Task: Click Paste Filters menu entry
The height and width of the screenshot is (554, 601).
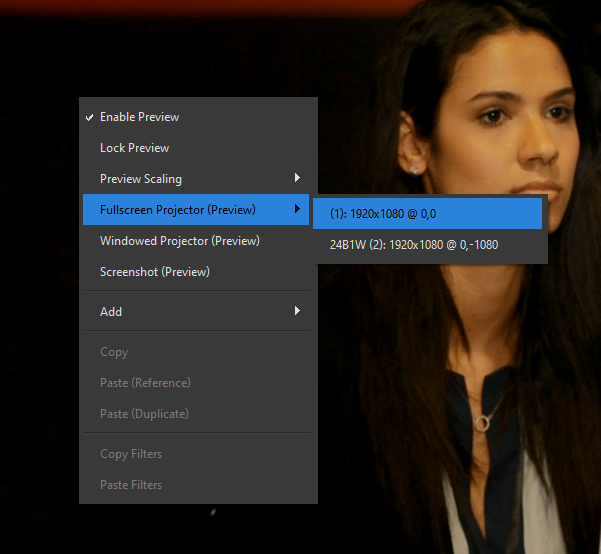Action: click(196, 485)
